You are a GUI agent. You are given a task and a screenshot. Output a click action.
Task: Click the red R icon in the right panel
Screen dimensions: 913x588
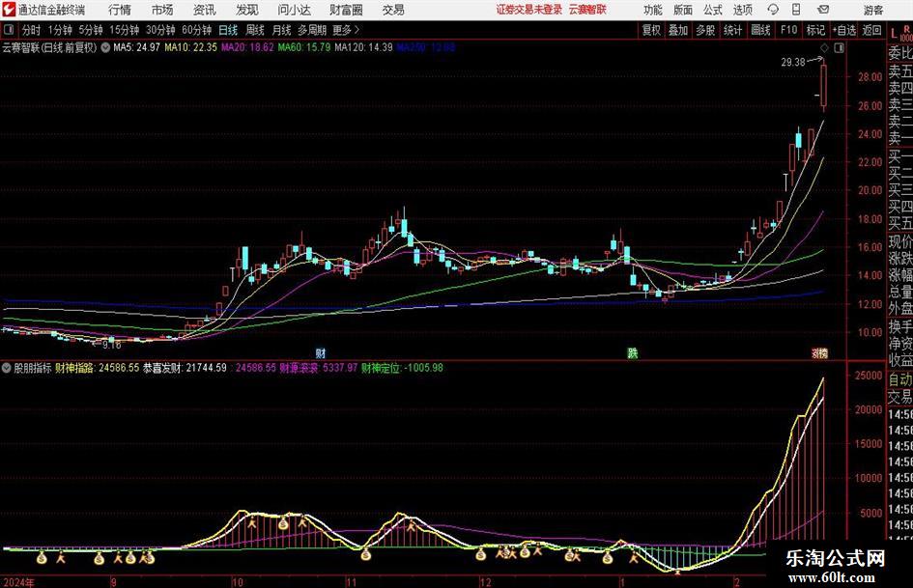point(906,30)
